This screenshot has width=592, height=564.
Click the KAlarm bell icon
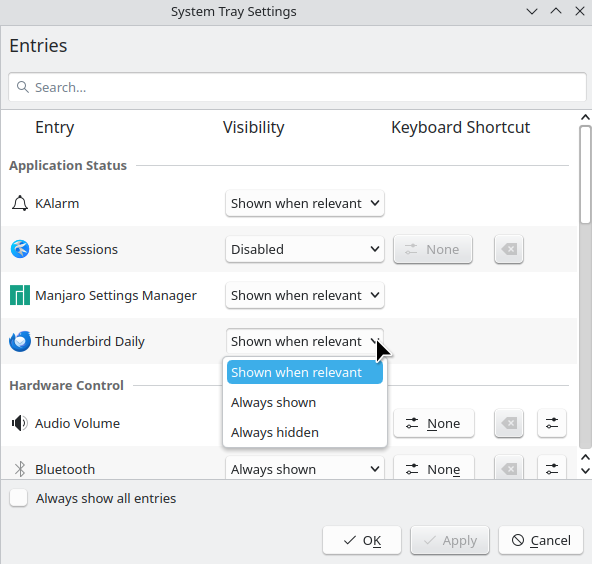[x=20, y=203]
